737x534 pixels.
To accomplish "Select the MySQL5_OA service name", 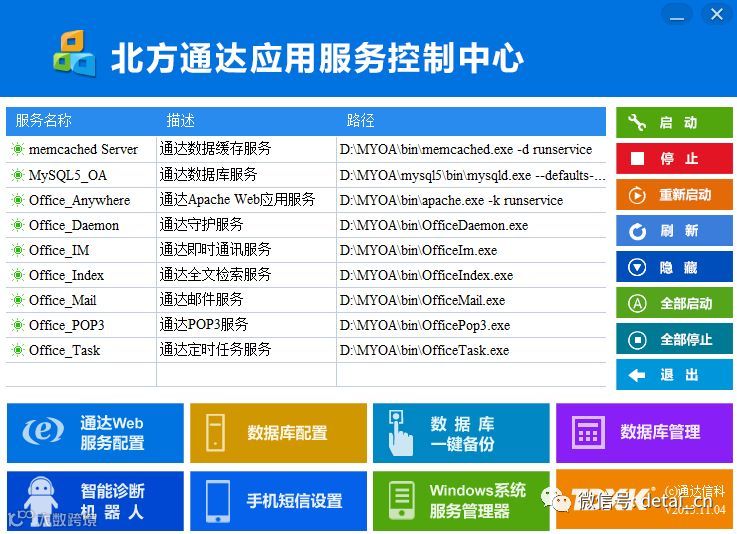I will pos(68,175).
